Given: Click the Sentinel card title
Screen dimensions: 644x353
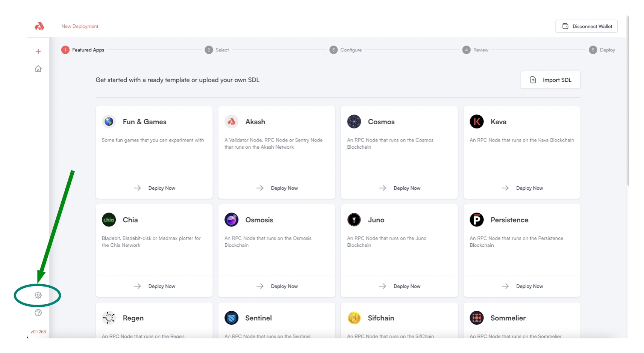Looking at the screenshot, I should point(258,318).
